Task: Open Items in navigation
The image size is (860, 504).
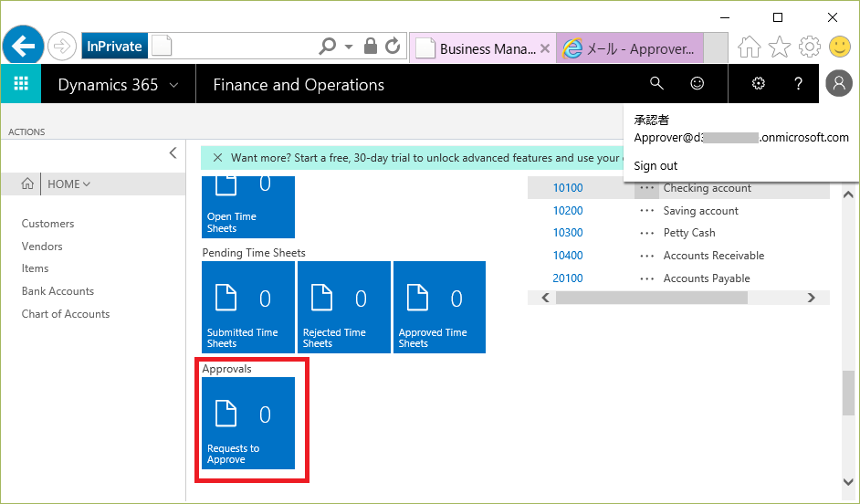Action: tap(35, 268)
